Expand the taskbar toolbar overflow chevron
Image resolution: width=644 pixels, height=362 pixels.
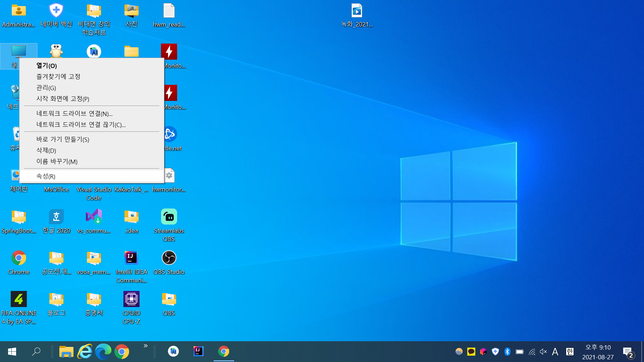click(146, 346)
